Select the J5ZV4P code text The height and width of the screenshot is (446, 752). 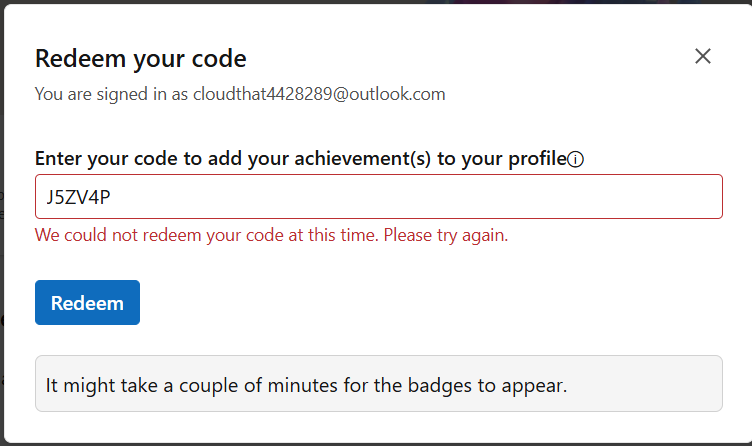pos(78,197)
